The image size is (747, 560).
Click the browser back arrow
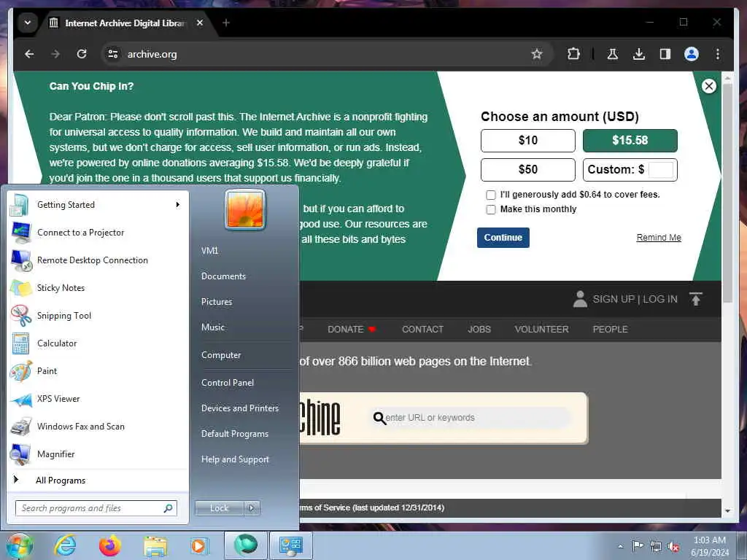29,54
